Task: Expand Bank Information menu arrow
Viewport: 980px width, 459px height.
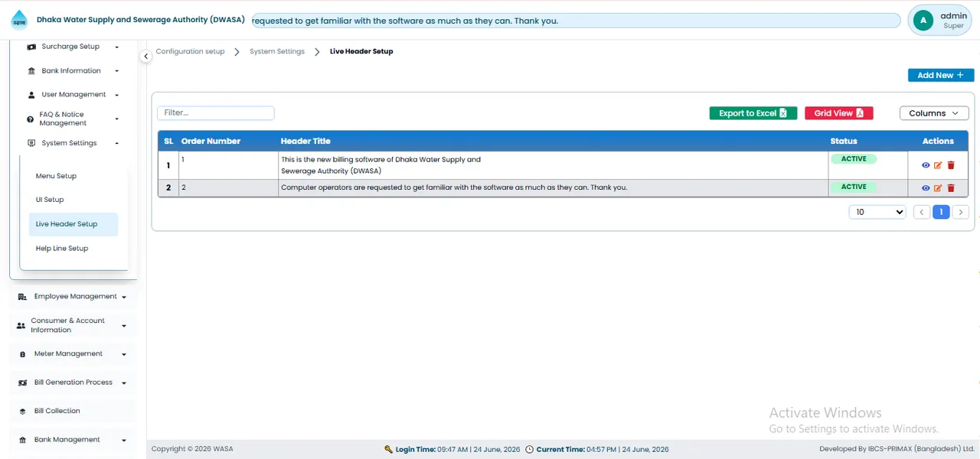Action: coord(117,71)
